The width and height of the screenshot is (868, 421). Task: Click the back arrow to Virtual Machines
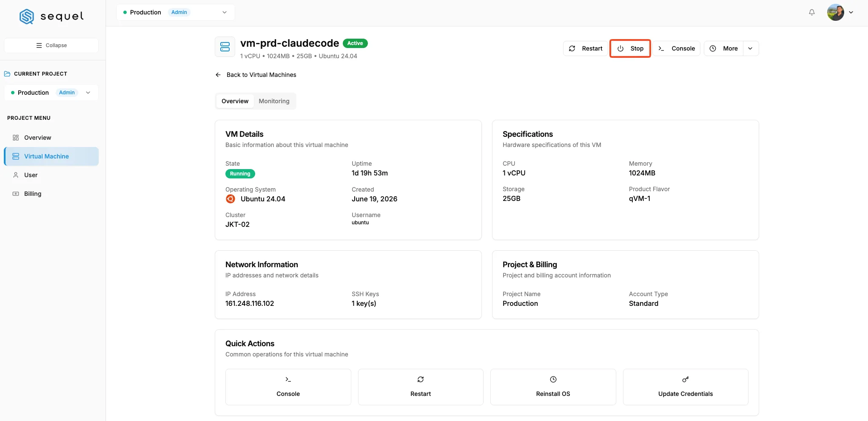pyautogui.click(x=218, y=75)
